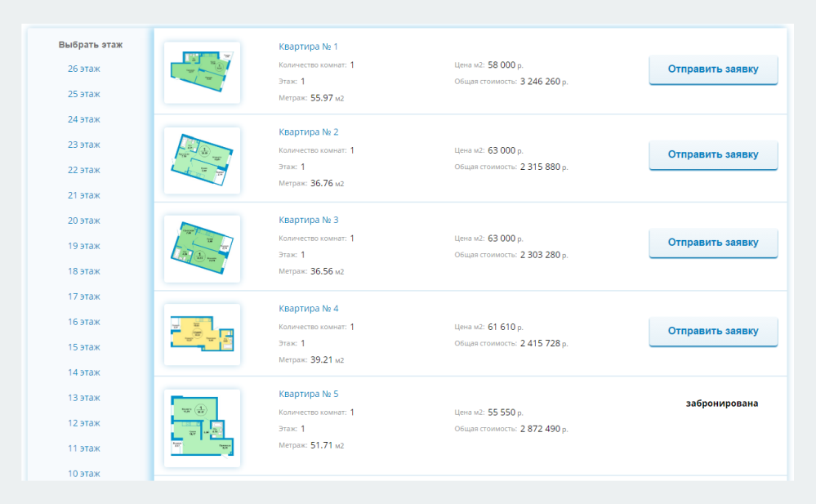The height and width of the screenshot is (504, 816).
Task: Click the area value 51.71 м2
Action: point(328,445)
